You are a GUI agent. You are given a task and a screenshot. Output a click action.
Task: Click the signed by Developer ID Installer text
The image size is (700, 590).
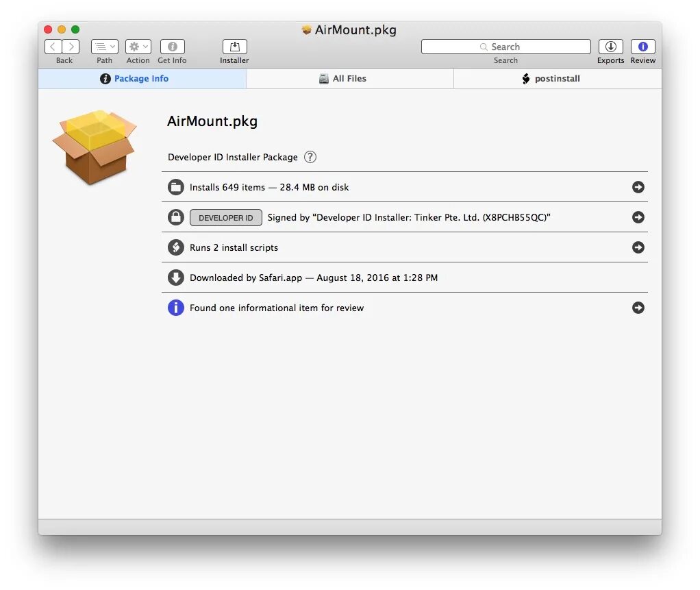tap(409, 217)
